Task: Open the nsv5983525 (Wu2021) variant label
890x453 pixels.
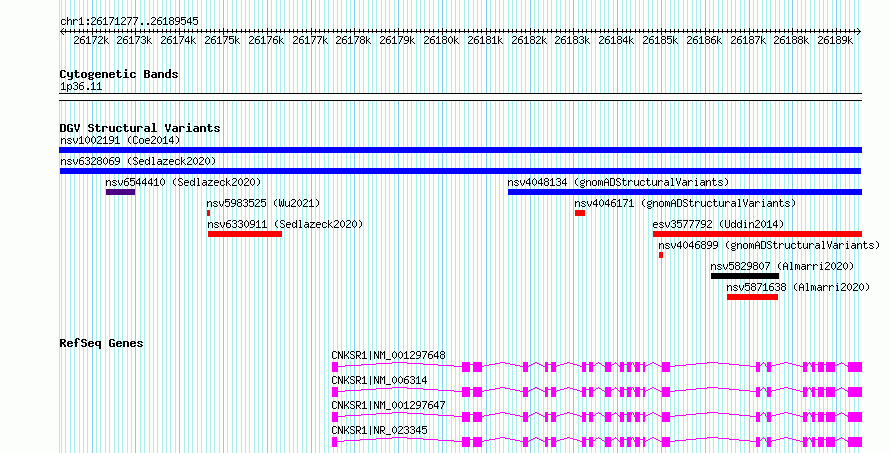Action: pos(263,203)
